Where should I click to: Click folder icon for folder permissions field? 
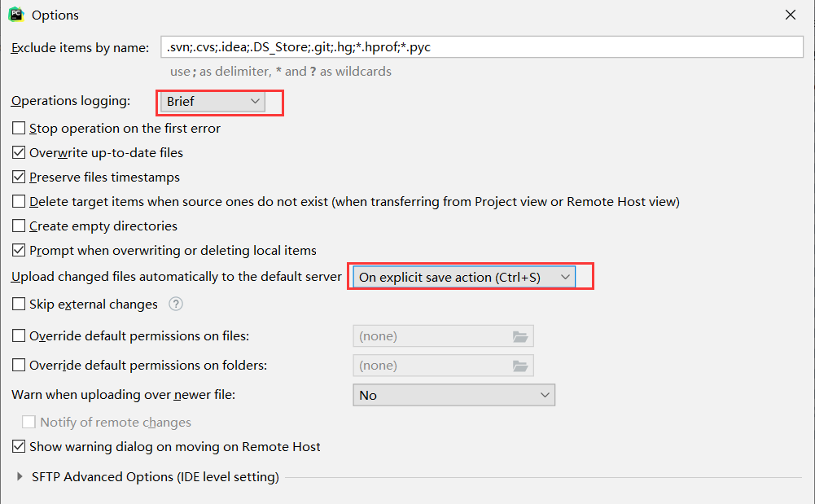520,366
